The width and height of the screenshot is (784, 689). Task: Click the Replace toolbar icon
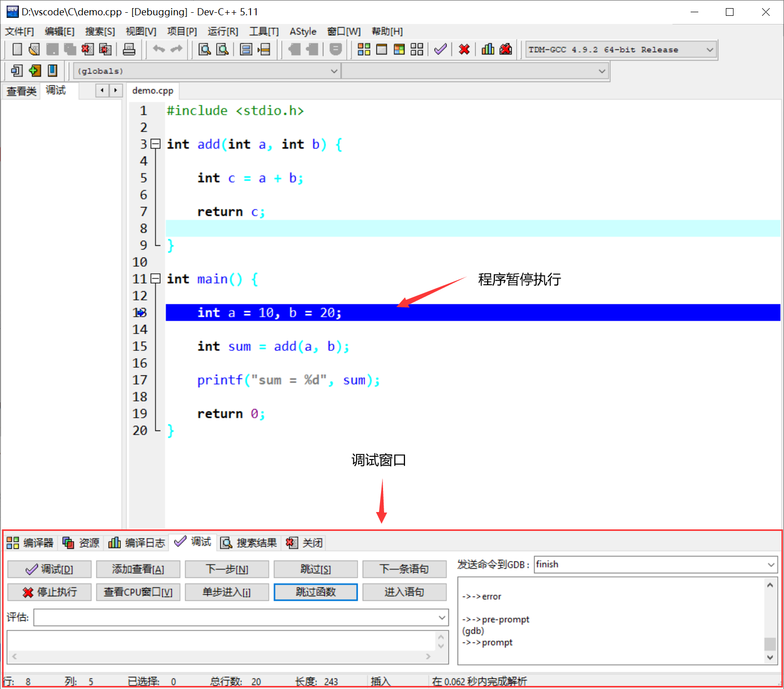coord(222,49)
